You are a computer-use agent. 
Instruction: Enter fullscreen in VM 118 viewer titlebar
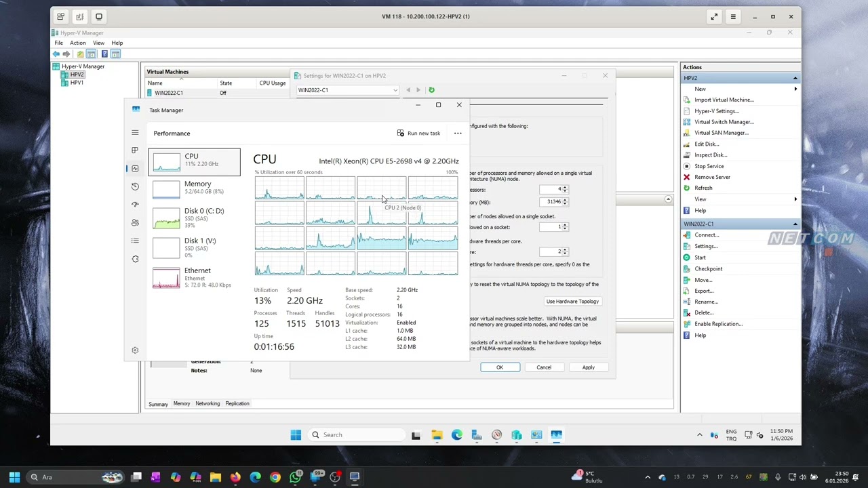714,16
